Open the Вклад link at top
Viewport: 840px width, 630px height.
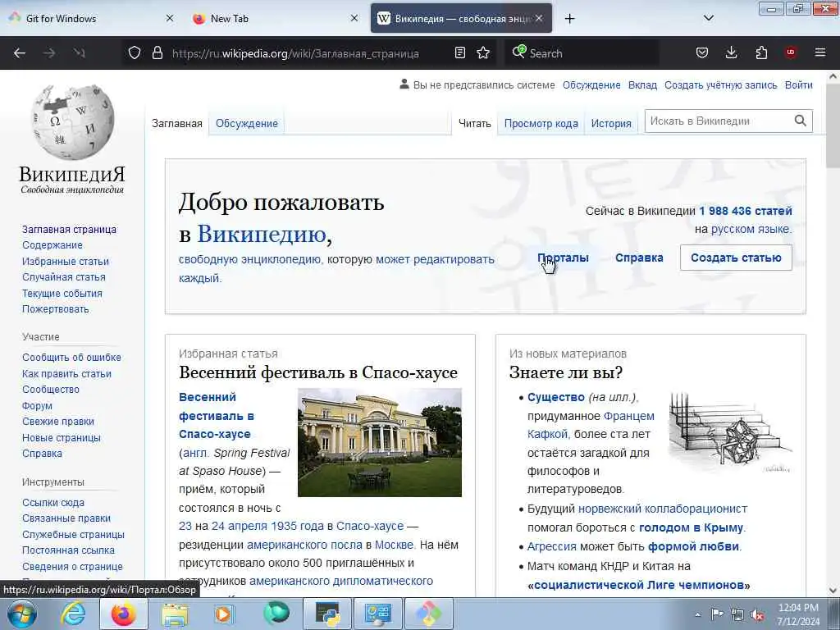[x=642, y=84]
